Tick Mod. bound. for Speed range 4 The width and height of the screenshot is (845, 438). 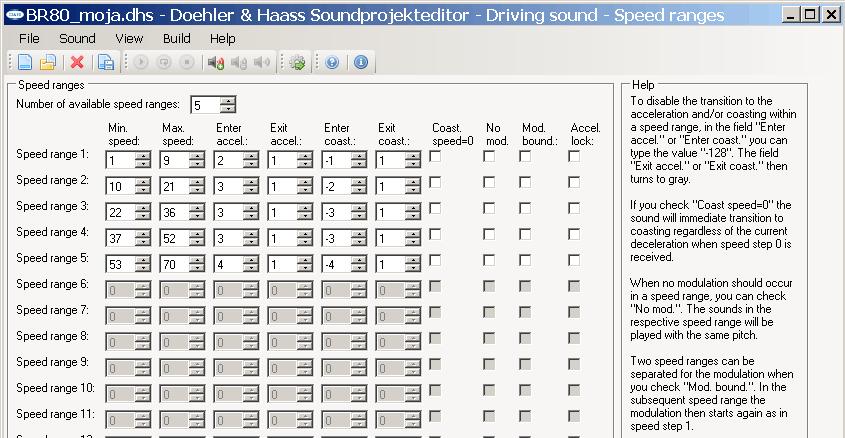point(525,234)
